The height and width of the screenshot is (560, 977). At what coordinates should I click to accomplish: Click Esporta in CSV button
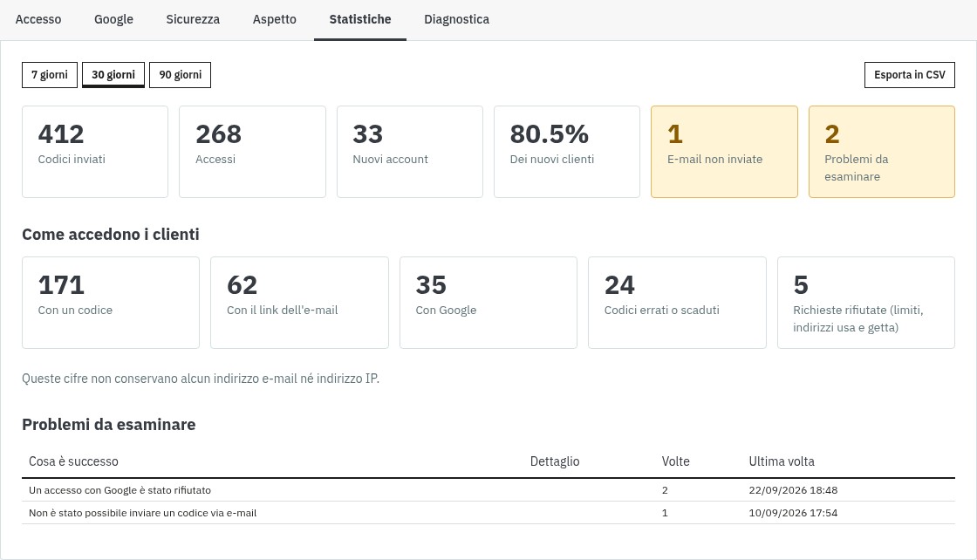(x=909, y=75)
